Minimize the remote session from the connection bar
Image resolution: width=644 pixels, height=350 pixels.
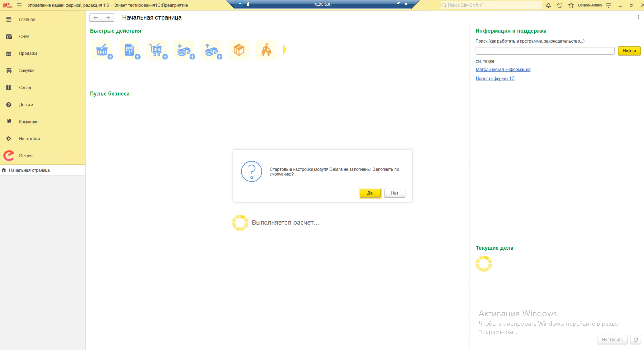390,4
